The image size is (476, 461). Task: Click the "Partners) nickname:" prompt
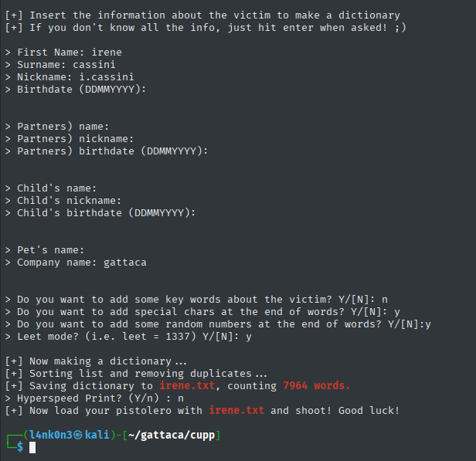[76, 139]
